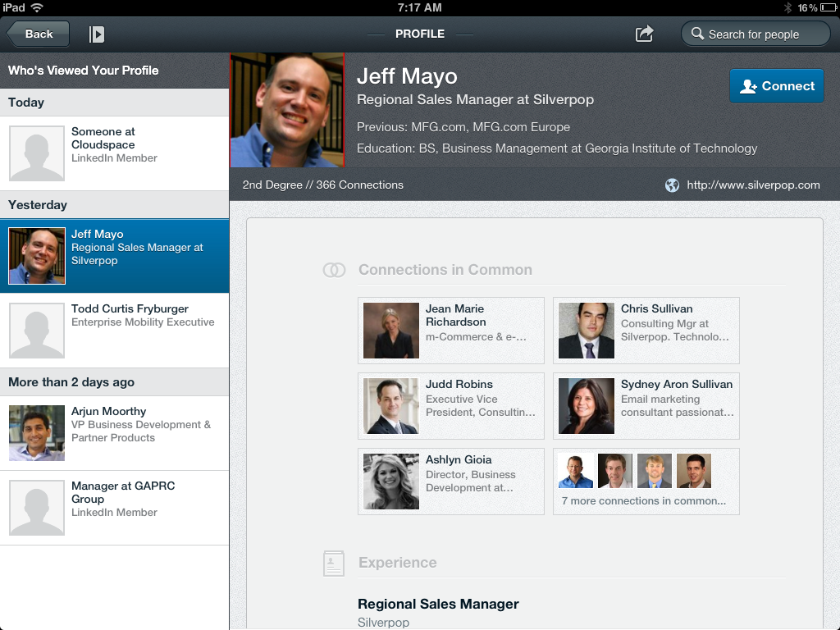Viewport: 840px width, 630px height.
Task: Click the search magnifier icon
Action: pos(697,34)
